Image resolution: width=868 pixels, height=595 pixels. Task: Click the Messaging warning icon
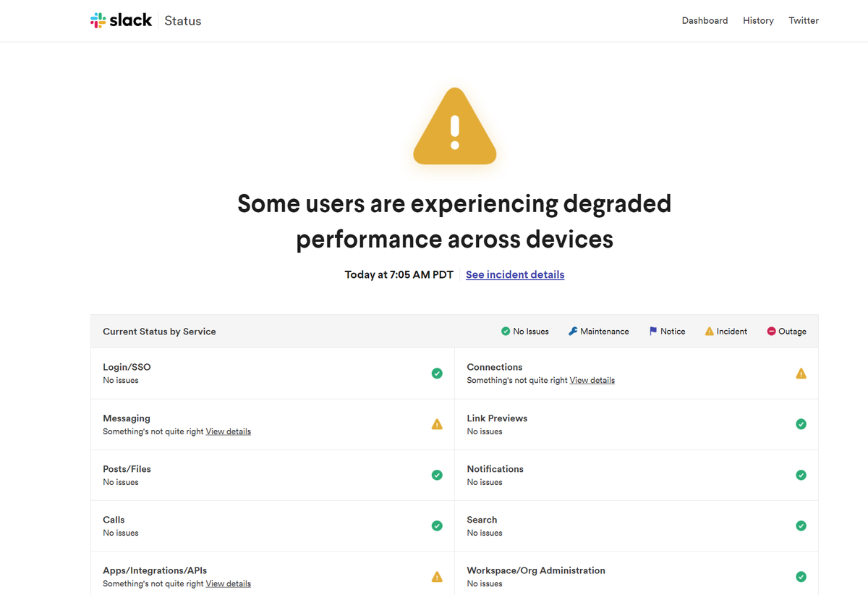click(437, 424)
